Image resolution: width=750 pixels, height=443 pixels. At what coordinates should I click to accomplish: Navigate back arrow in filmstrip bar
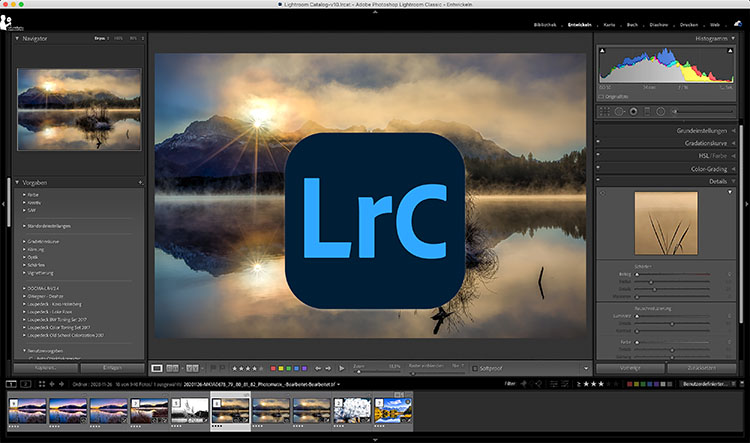coord(52,384)
